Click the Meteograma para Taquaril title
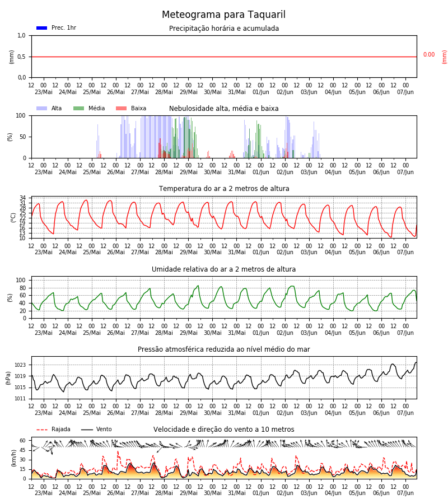The height and width of the screenshot is (504, 448). pos(223,15)
